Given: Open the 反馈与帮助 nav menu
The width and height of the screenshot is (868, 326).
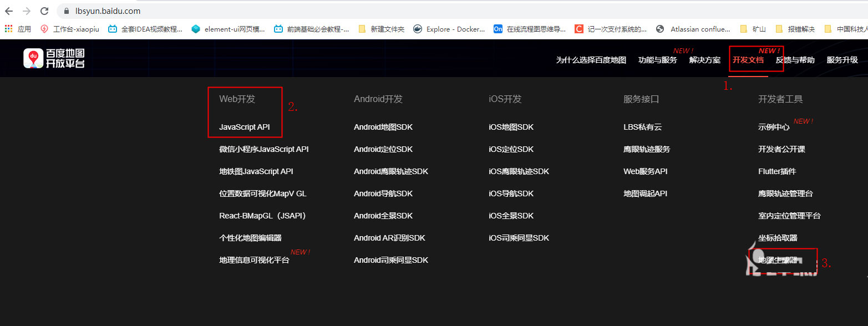Looking at the screenshot, I should coord(795,60).
